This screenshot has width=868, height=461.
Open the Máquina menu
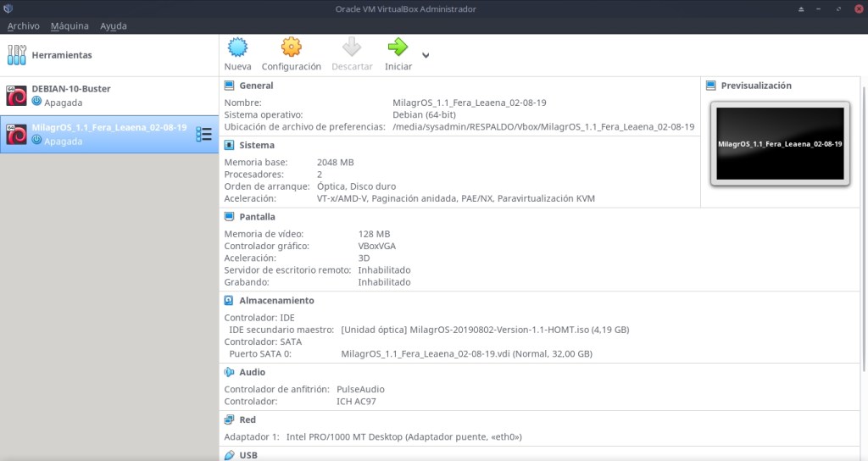(70, 26)
